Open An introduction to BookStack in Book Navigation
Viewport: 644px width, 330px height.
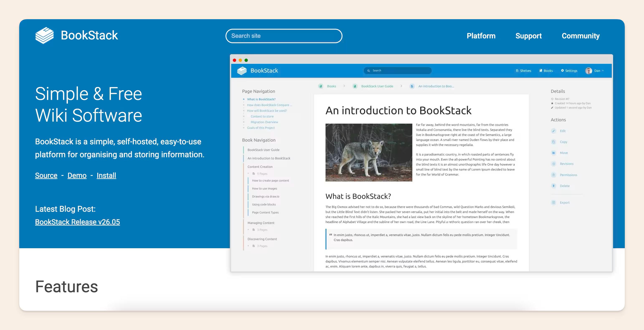pos(269,158)
